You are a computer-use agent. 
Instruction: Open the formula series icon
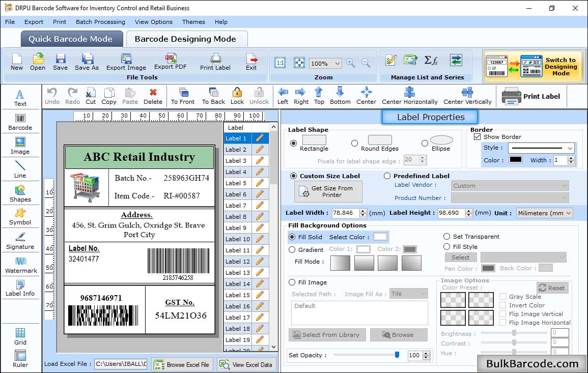click(x=431, y=60)
